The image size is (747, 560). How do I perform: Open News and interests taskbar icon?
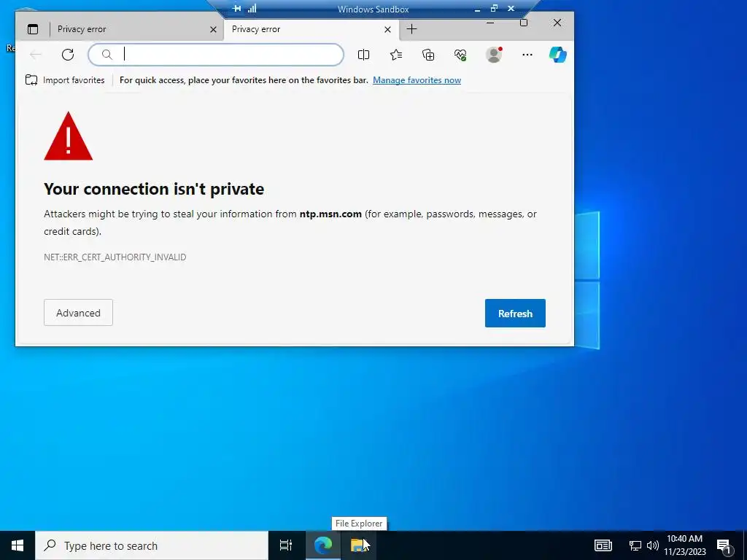[603, 545]
